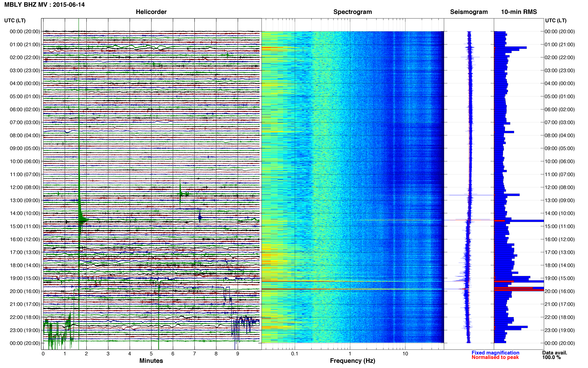Click the left '20:00 (16:00)' time label
This screenshot has height=368, width=588.
click(x=25, y=291)
